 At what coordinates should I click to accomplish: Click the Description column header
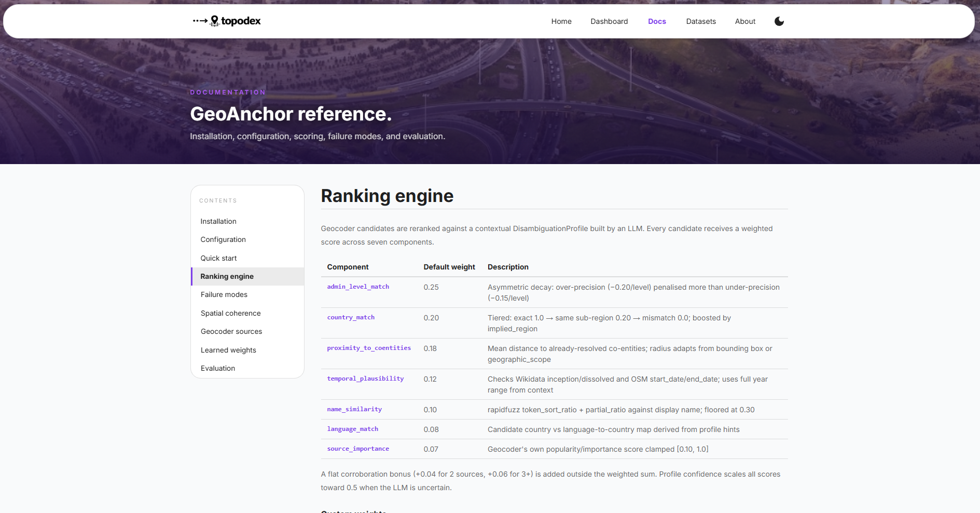pos(508,267)
